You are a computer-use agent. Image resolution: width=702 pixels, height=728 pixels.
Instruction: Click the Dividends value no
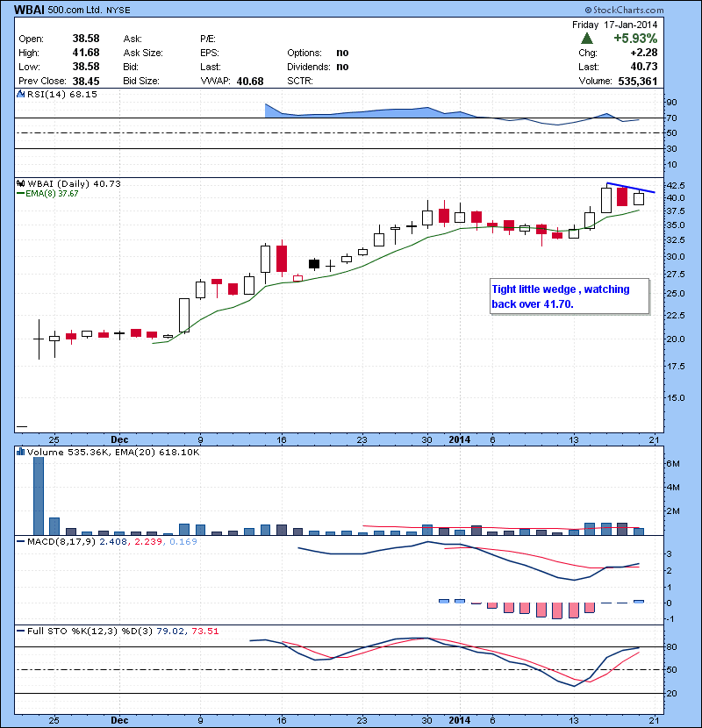click(x=342, y=67)
